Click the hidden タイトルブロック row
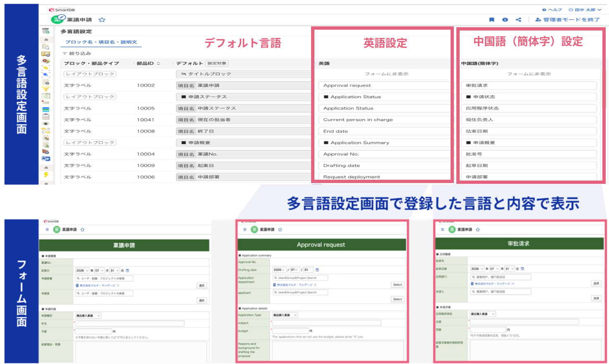The height and width of the screenshot is (364, 609). point(243,74)
